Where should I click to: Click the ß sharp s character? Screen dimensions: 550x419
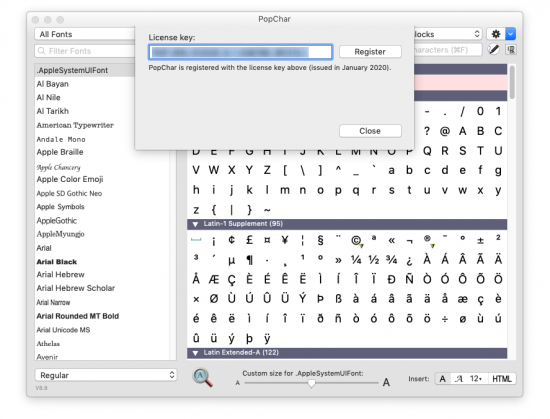tap(338, 299)
